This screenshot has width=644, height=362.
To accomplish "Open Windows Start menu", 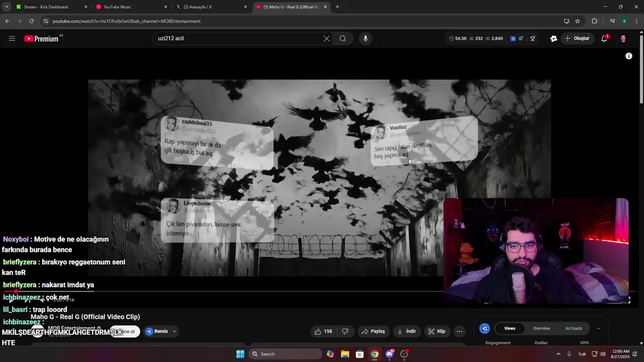I will pyautogui.click(x=240, y=354).
